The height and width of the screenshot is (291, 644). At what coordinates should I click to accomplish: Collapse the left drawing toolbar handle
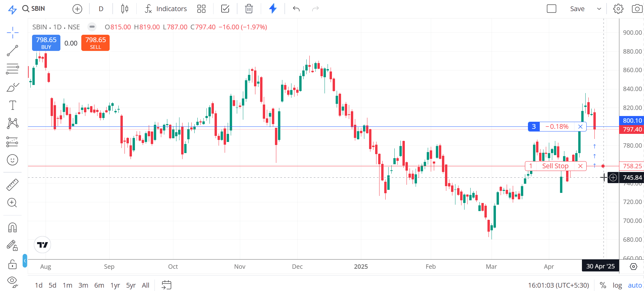click(x=25, y=261)
